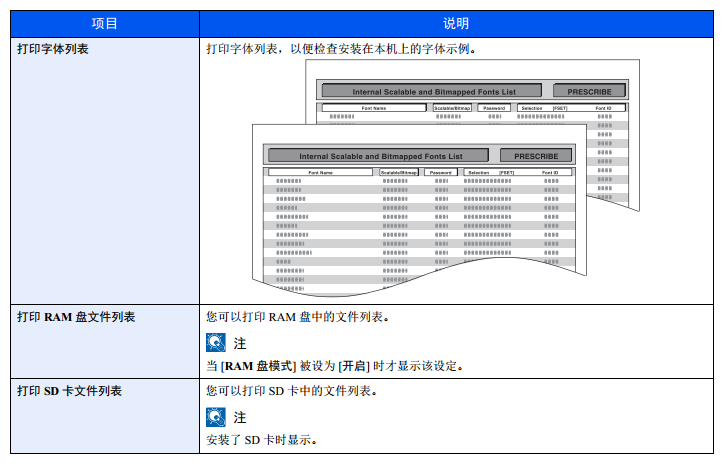Screen dimensions: 725x464
Task: Click Font Name header on front sample page
Action: click(320, 172)
